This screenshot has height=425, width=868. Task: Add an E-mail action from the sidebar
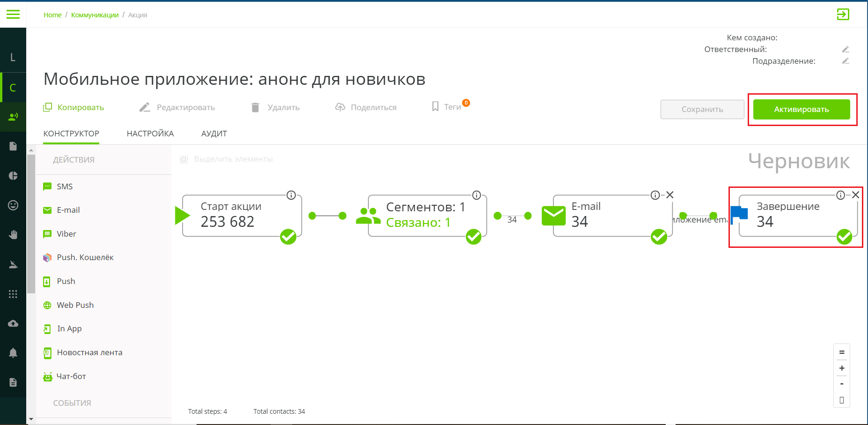coord(68,210)
